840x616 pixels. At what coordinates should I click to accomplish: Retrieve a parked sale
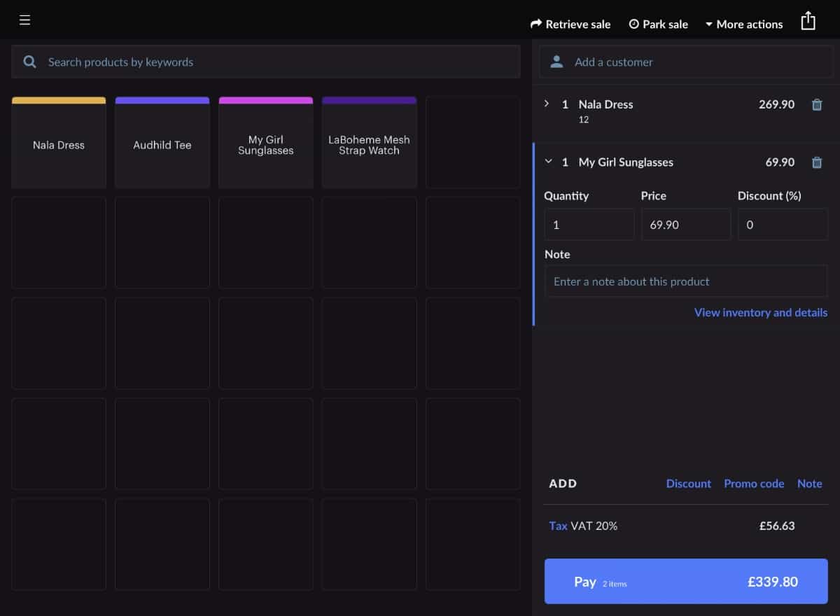570,24
